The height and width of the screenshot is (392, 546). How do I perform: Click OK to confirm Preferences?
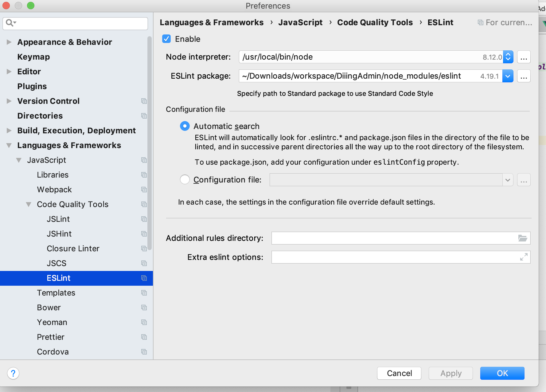coord(502,373)
